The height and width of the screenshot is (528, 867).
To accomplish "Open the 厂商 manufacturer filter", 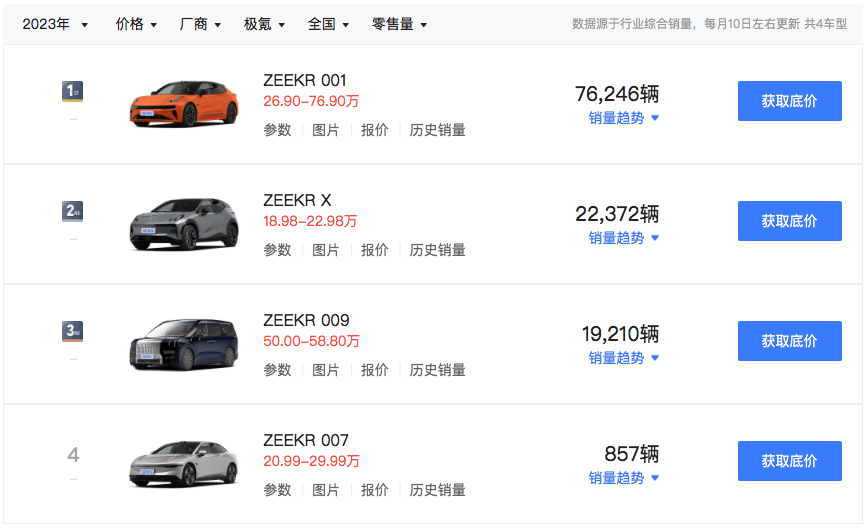I will pyautogui.click(x=200, y=24).
